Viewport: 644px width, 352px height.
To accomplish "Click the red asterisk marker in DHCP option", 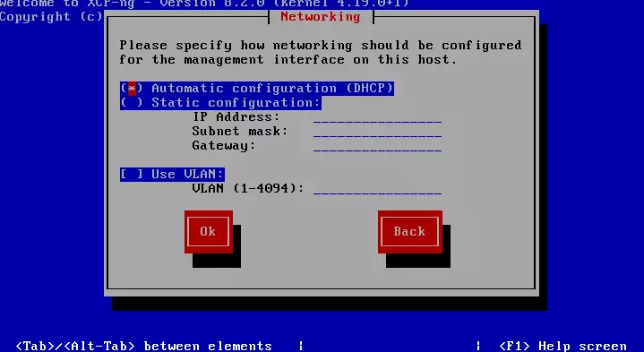I will coord(132,89).
